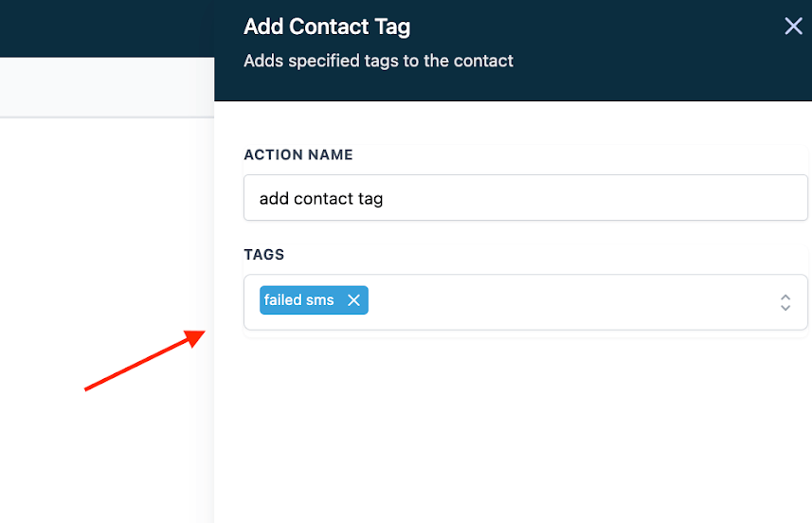Click empty space inside Tags field
812x523 pixels.
[568, 302]
